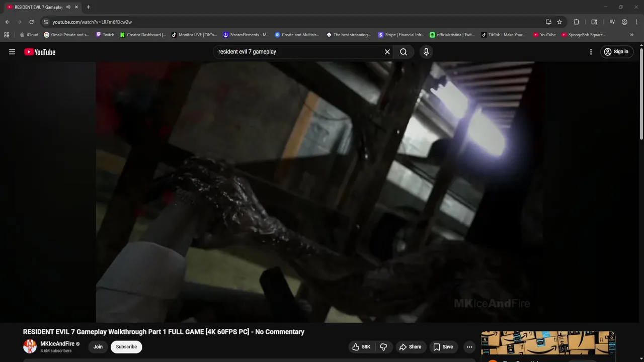Open the apps grid in bookmarks bar
Screen dimensions: 644x362
pos(7,35)
